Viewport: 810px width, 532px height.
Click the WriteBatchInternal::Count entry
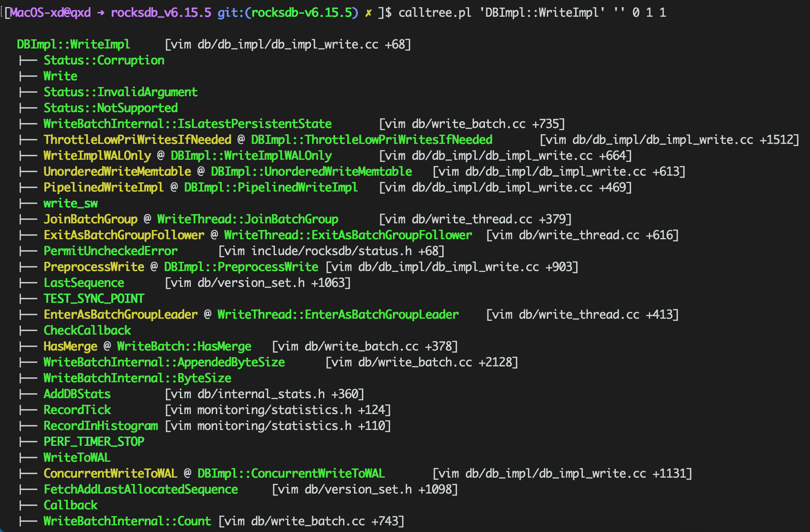(x=128, y=521)
